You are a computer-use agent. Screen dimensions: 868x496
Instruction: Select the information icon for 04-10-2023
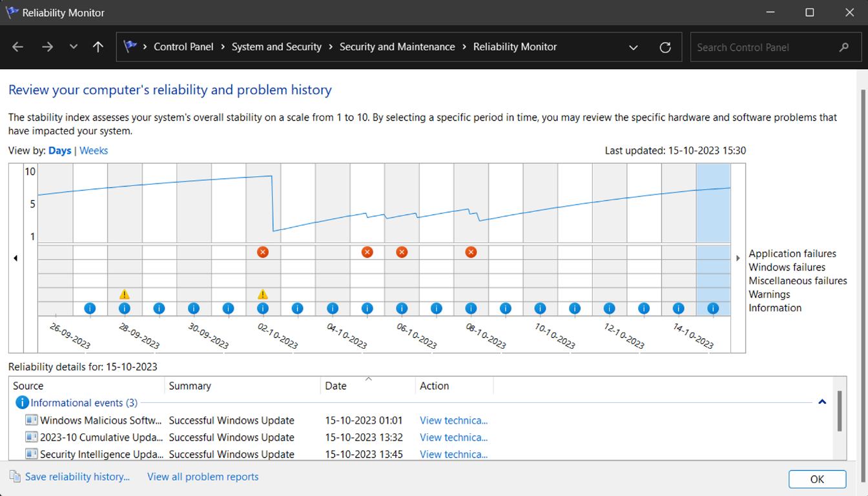(332, 309)
